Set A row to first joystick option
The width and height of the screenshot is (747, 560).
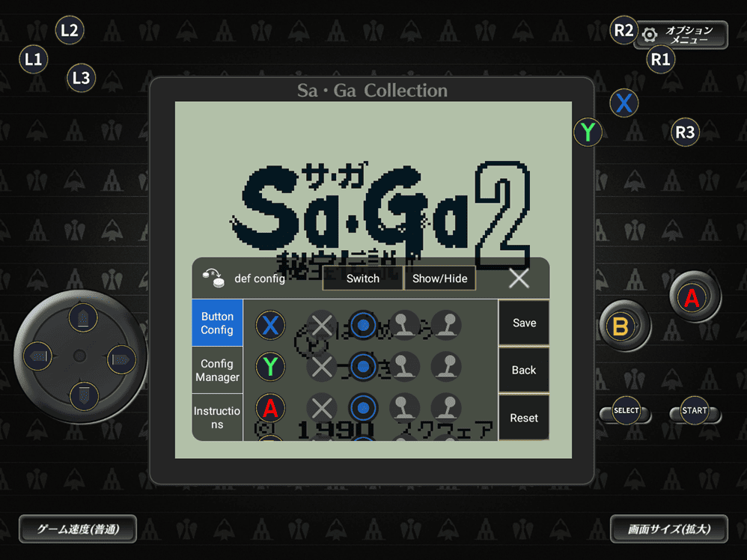click(x=404, y=409)
